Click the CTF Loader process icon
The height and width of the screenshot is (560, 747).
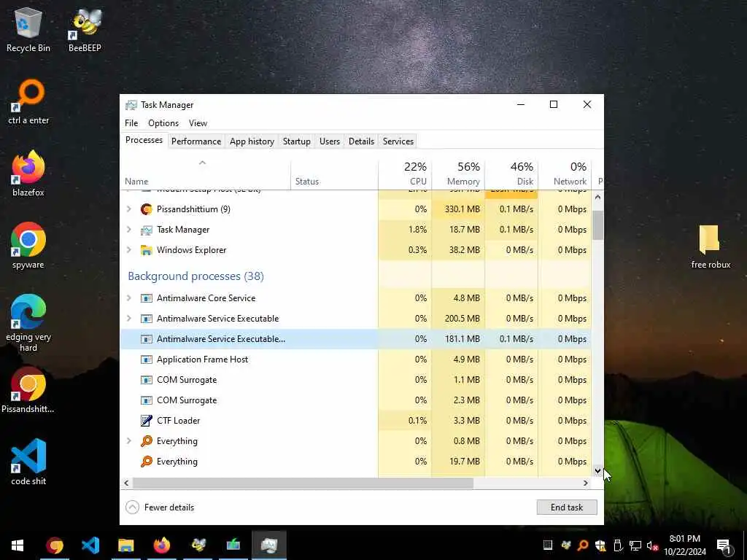146,421
